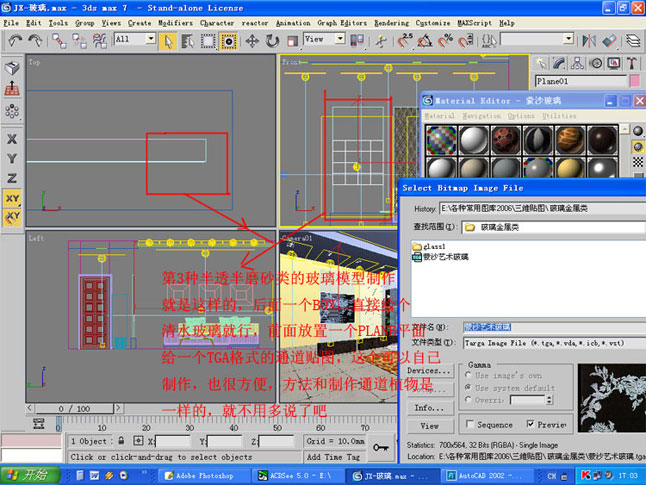Choose the Select Object arrow tool
The height and width of the screenshot is (485, 646).
tap(168, 41)
